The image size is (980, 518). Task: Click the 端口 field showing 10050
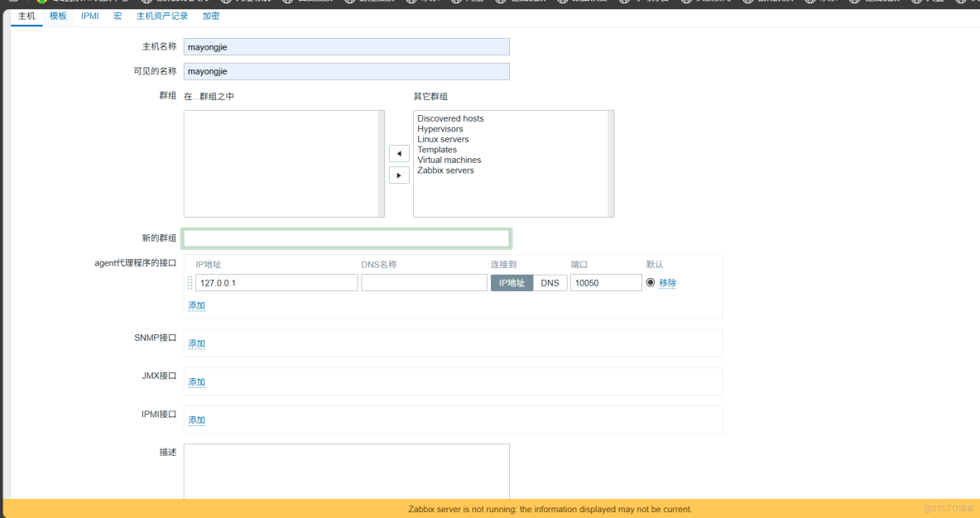tap(606, 283)
